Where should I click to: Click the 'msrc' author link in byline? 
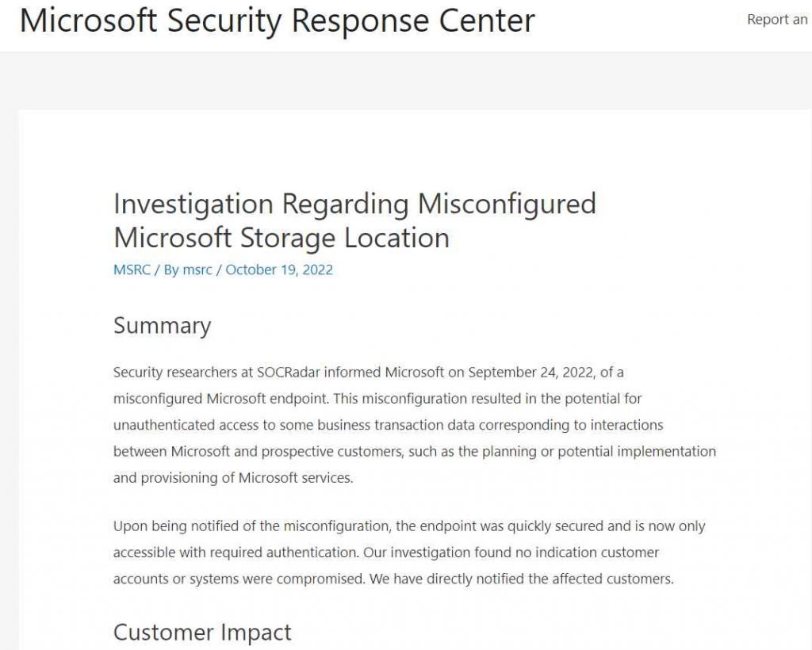tap(197, 270)
